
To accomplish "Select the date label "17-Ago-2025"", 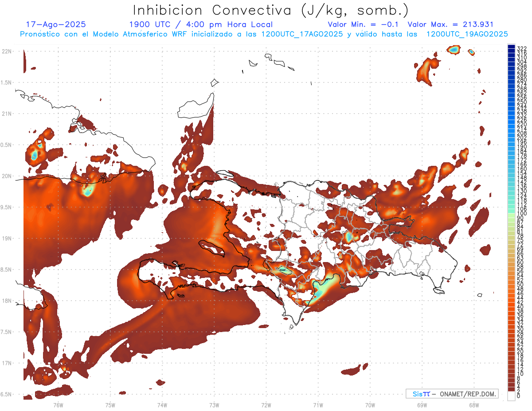I will click(x=56, y=24).
